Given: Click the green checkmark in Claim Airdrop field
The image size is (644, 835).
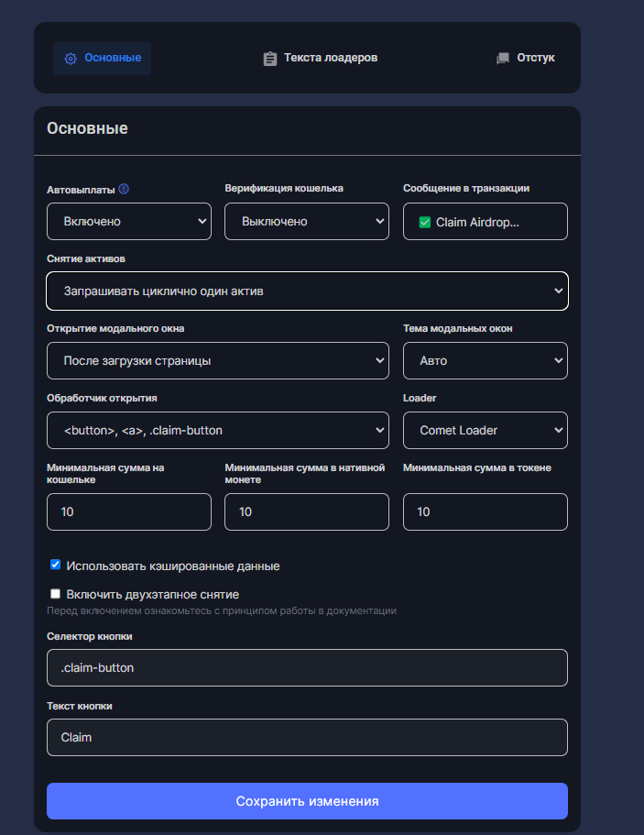Looking at the screenshot, I should coord(425,222).
